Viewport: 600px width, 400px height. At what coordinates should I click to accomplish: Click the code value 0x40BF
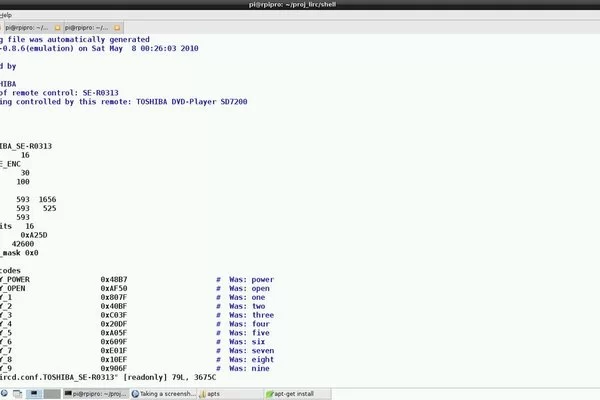click(x=114, y=306)
